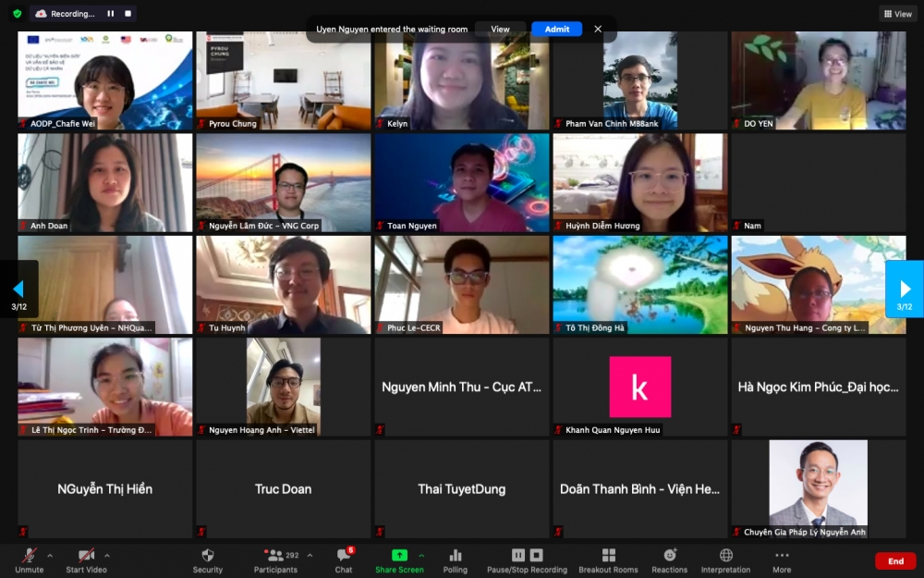Open the Chat panel
The image size is (924, 578).
[344, 560]
